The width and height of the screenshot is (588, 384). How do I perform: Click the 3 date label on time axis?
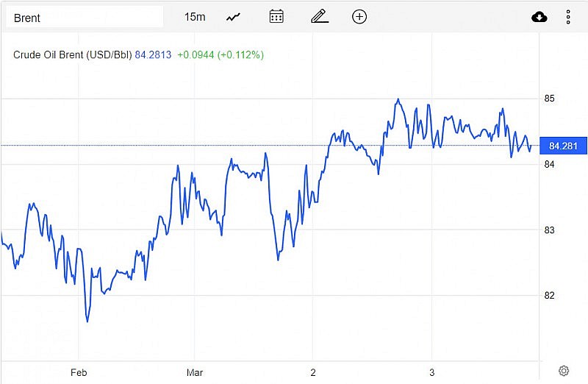coord(431,372)
